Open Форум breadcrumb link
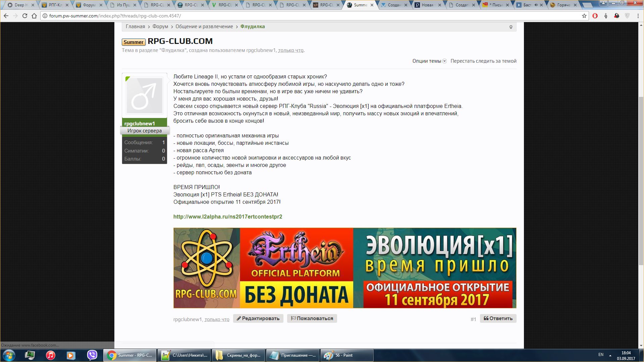The image size is (644, 362). click(x=160, y=26)
